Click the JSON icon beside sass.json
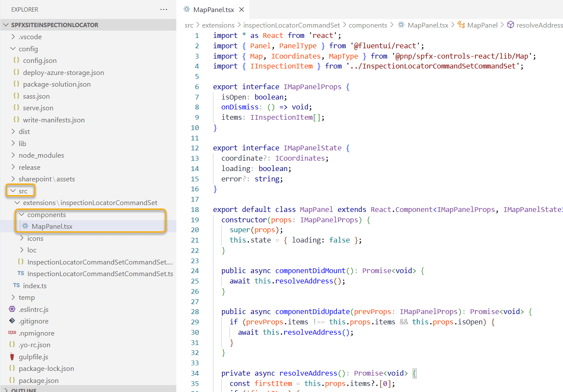The height and width of the screenshot is (392, 563). pyautogui.click(x=16, y=96)
